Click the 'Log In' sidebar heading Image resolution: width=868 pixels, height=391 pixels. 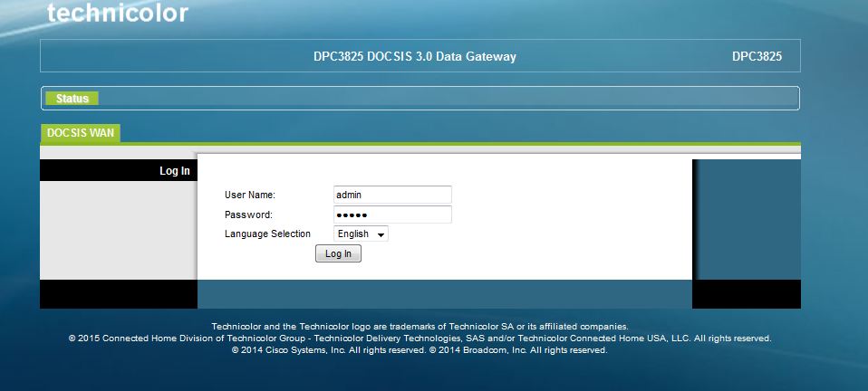pos(174,171)
